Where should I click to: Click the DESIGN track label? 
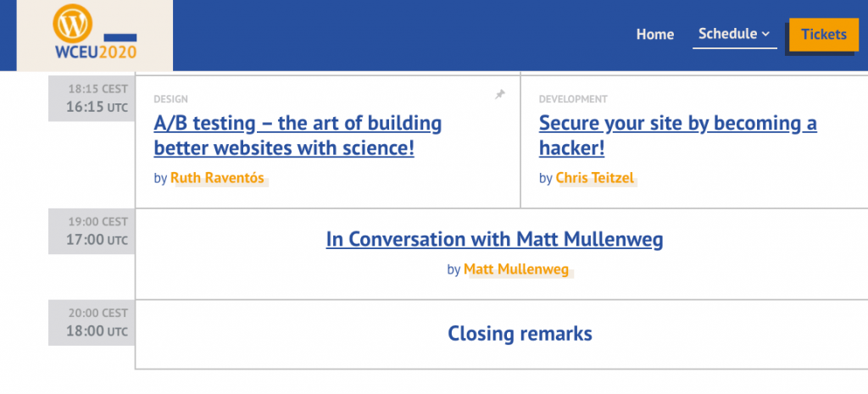pyautogui.click(x=170, y=99)
